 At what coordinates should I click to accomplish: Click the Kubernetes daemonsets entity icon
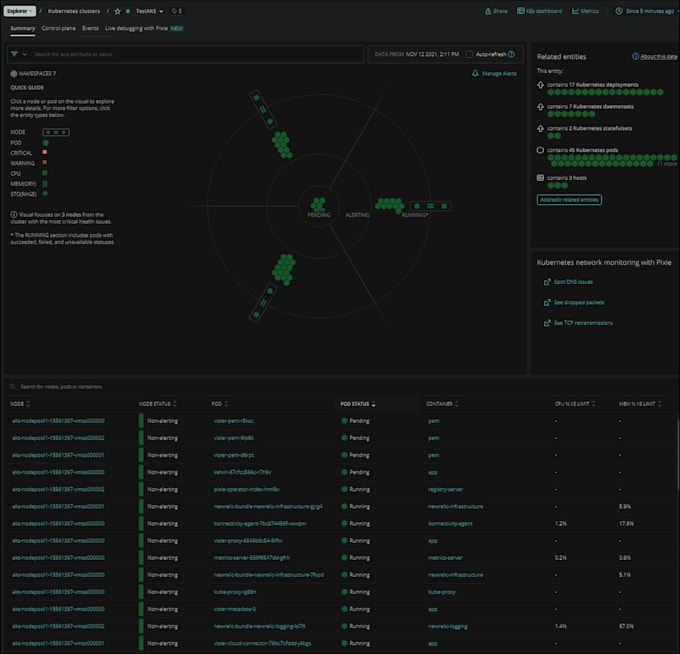(540, 107)
